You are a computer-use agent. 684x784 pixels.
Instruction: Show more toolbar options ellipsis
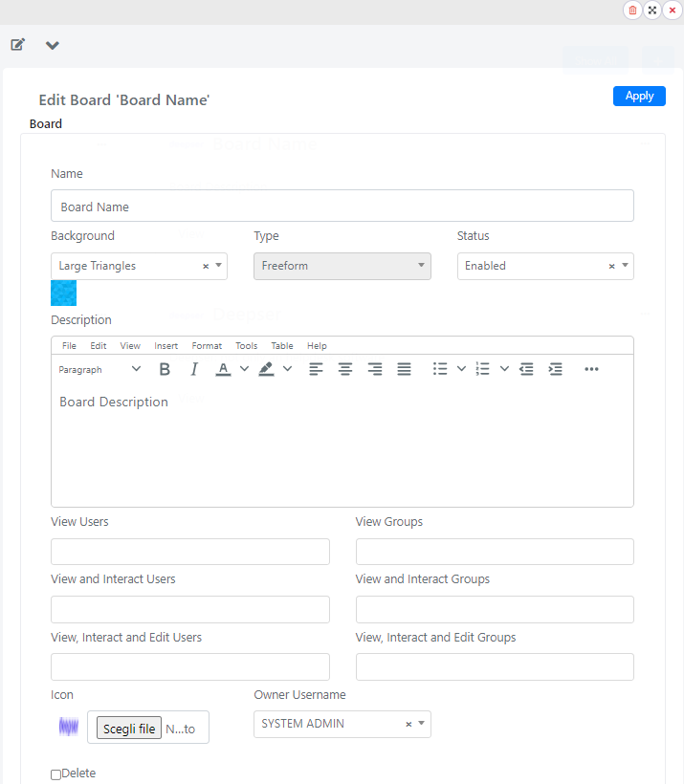click(591, 369)
